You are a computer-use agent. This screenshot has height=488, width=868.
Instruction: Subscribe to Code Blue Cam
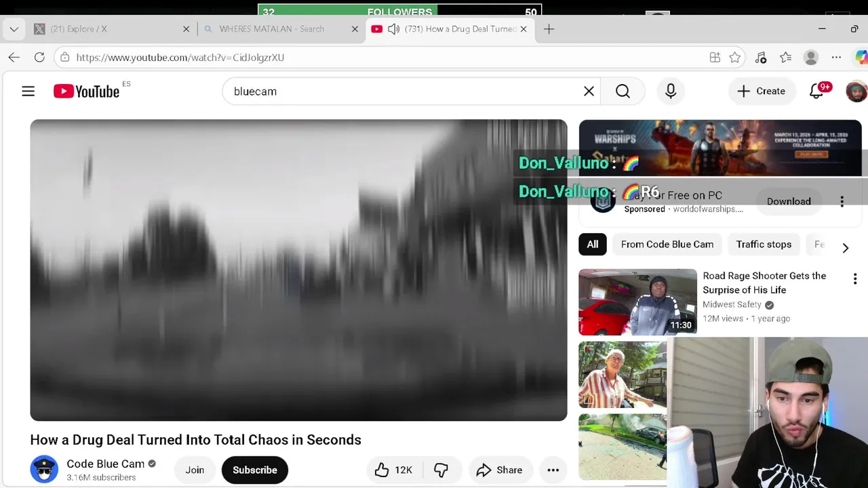click(x=255, y=470)
